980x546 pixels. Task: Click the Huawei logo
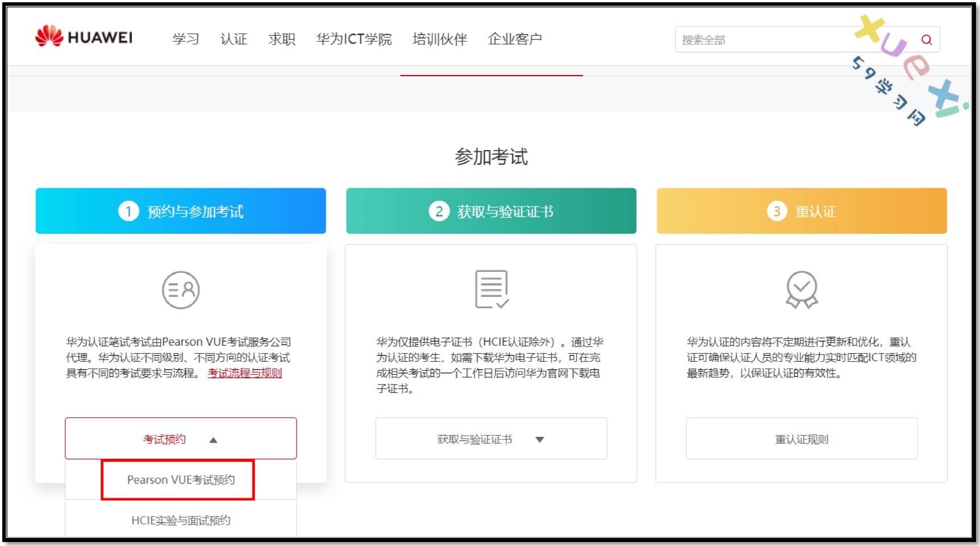point(84,38)
